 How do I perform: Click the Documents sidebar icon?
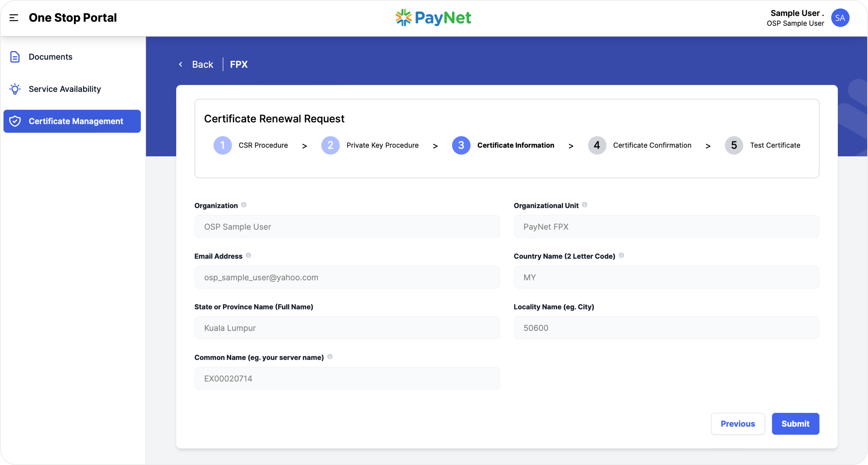tap(15, 57)
